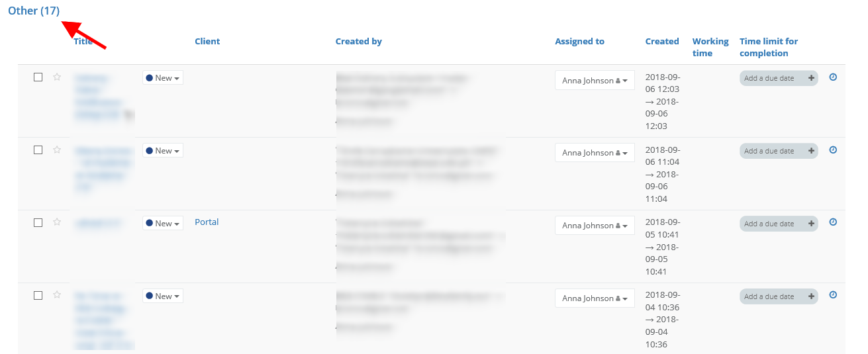Click the clock icon in second row

(833, 150)
